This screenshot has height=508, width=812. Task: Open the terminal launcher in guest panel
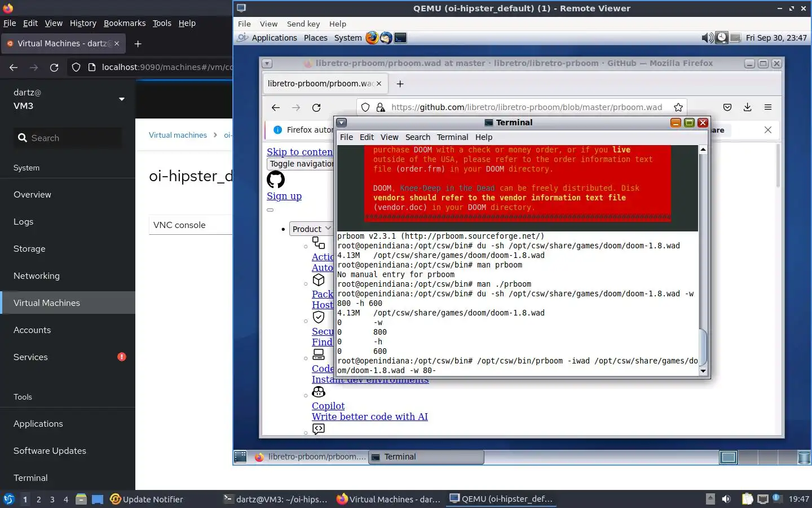pyautogui.click(x=400, y=38)
